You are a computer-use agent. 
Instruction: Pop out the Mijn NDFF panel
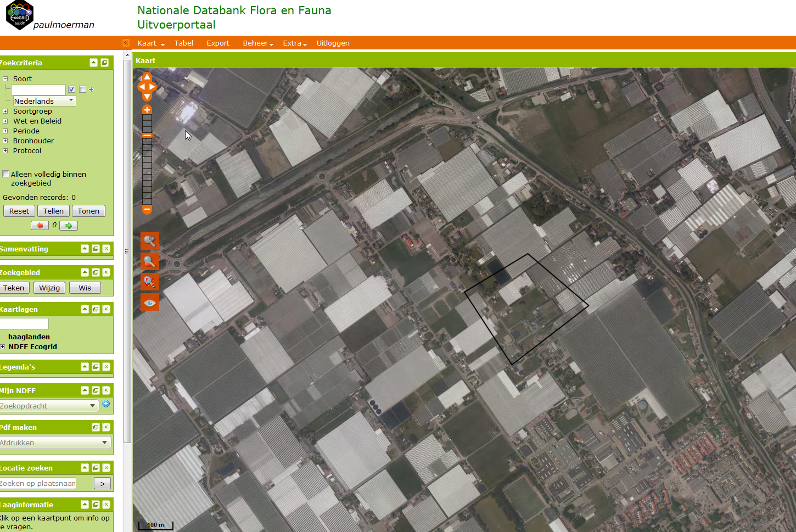(x=96, y=390)
